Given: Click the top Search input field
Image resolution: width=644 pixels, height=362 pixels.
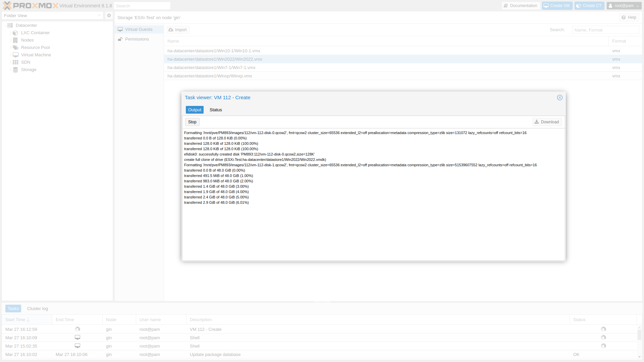Looking at the screenshot, I should [x=142, y=6].
